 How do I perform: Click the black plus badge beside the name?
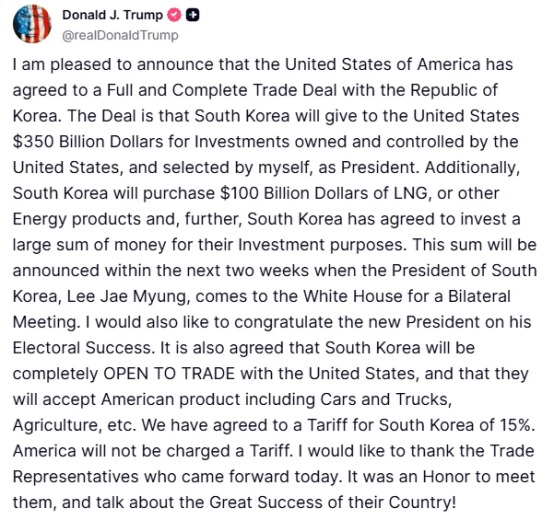coord(193,15)
